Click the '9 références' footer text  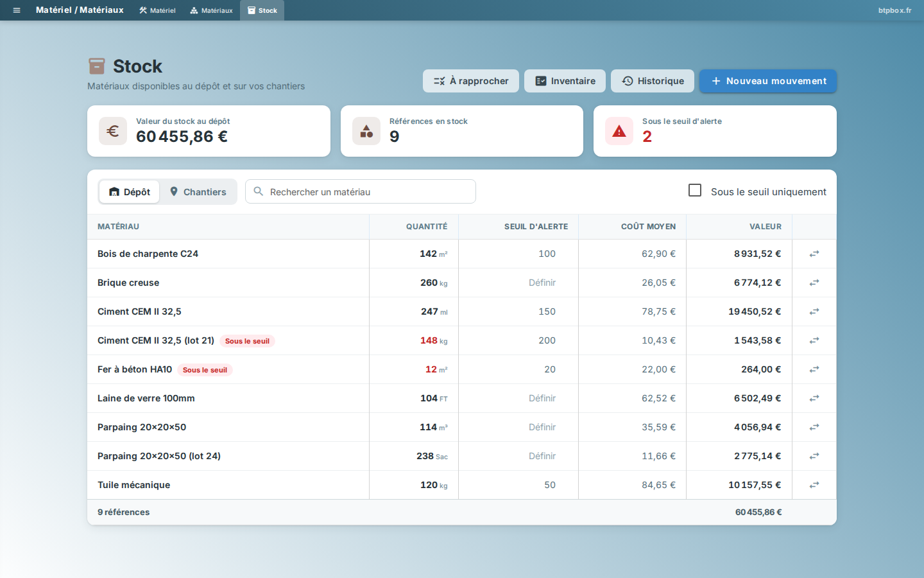(x=123, y=512)
